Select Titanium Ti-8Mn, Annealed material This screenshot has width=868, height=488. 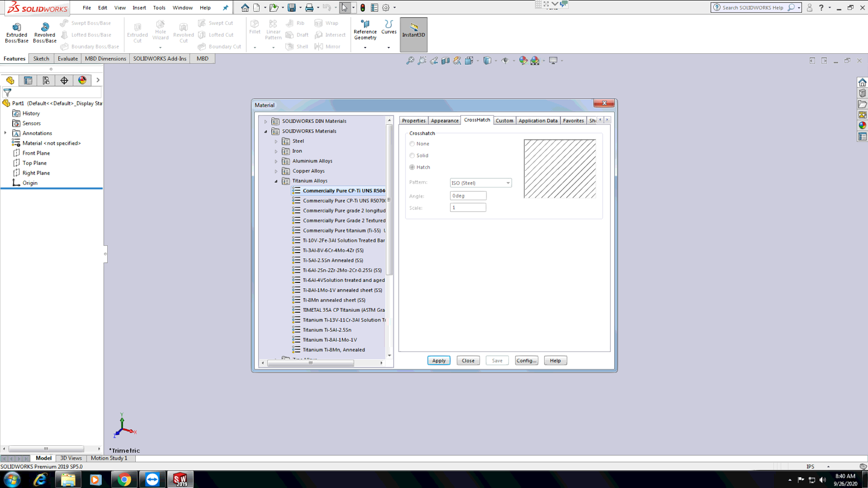(334, 350)
